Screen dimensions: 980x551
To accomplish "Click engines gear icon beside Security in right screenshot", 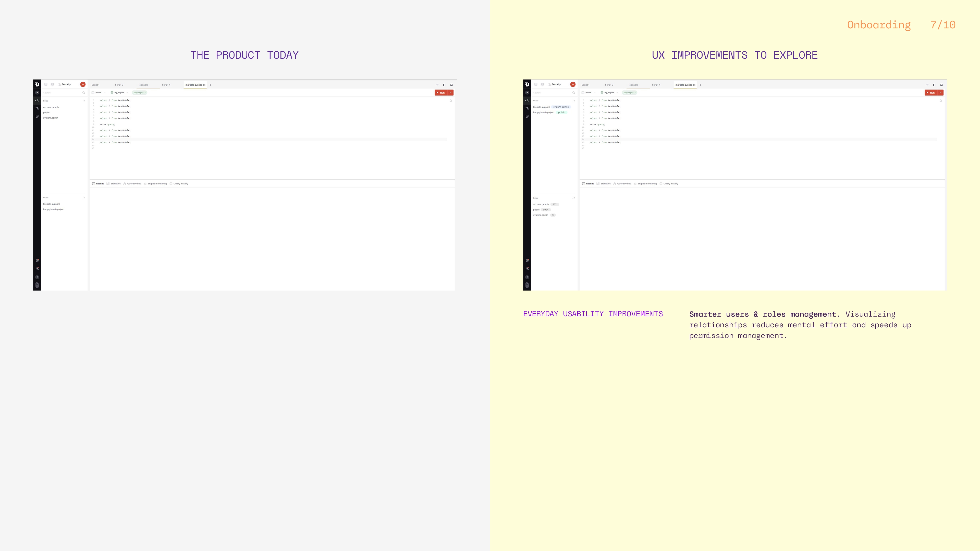I will click(543, 84).
